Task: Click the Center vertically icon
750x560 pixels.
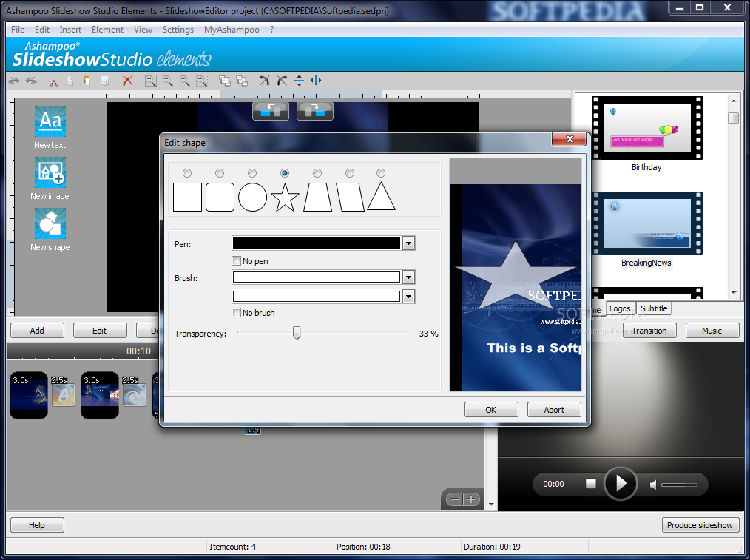Action: click(299, 81)
